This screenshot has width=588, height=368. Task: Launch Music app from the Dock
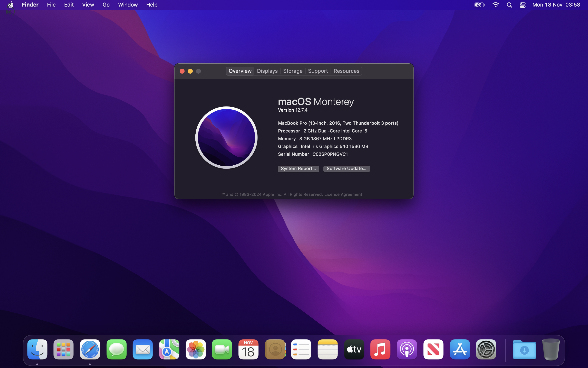380,349
